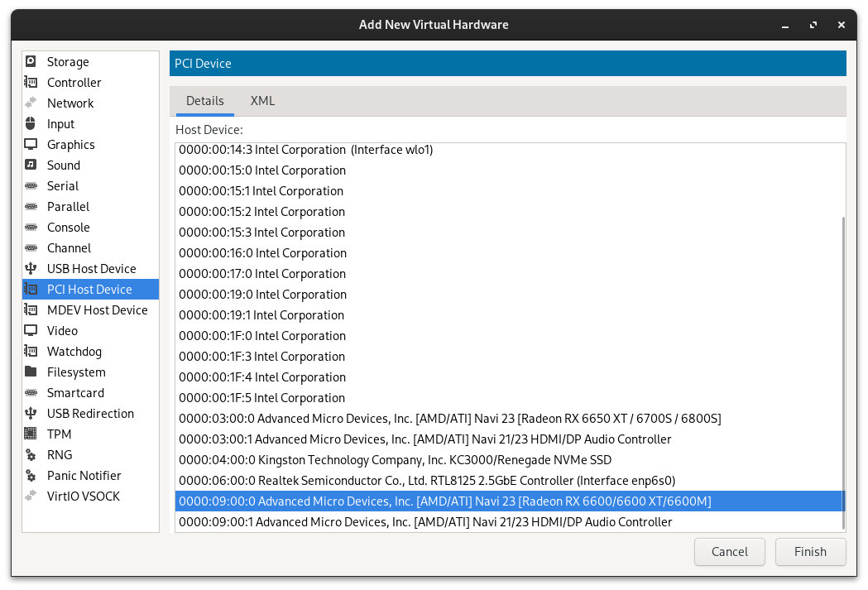This screenshot has height=590, width=868.
Task: Select the Video monitor icon
Action: click(31, 330)
